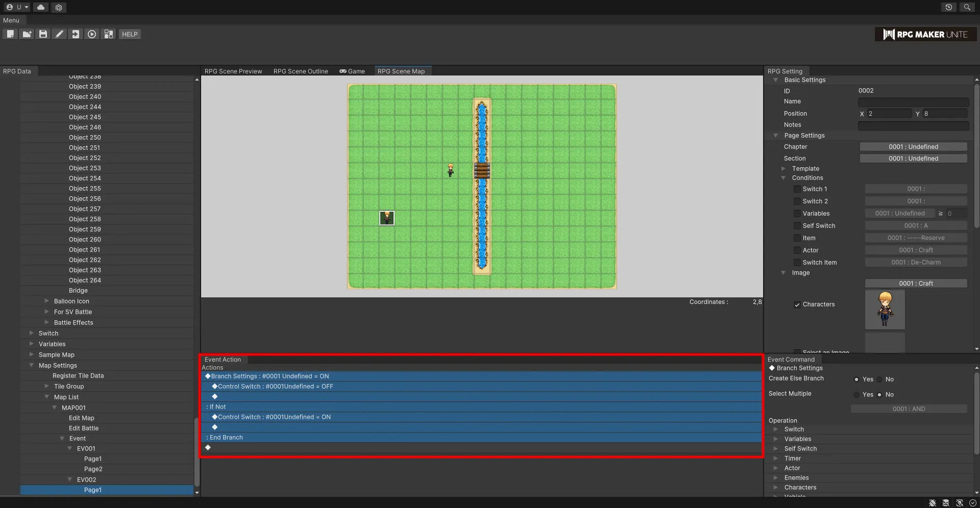Switch to the RPG Scene Preview tab
Viewport: 980px width, 508px height.
tap(233, 71)
